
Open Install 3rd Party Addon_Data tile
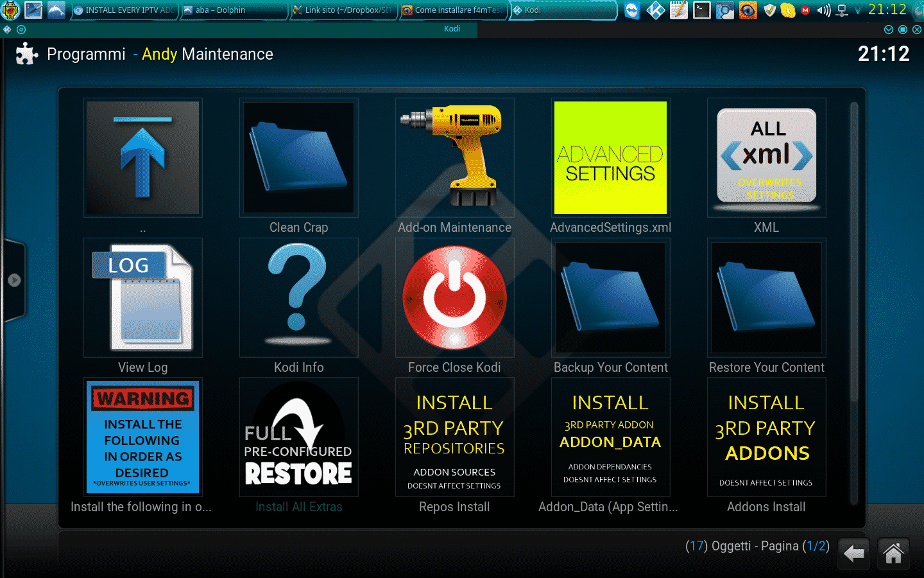pyautogui.click(x=611, y=437)
